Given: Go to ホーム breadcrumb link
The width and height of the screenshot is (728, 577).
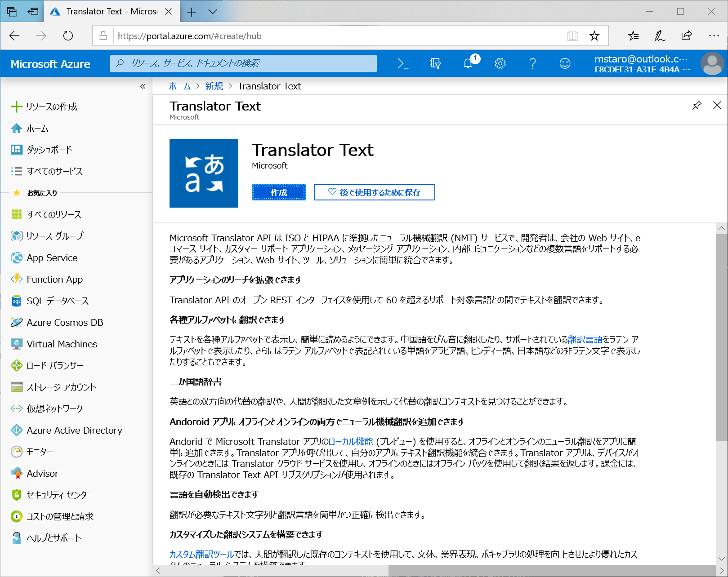Looking at the screenshot, I should [x=180, y=86].
